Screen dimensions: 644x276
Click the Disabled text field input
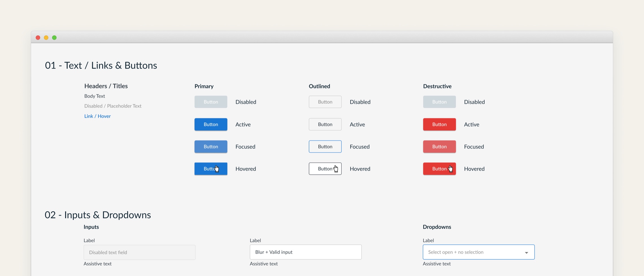point(140,252)
